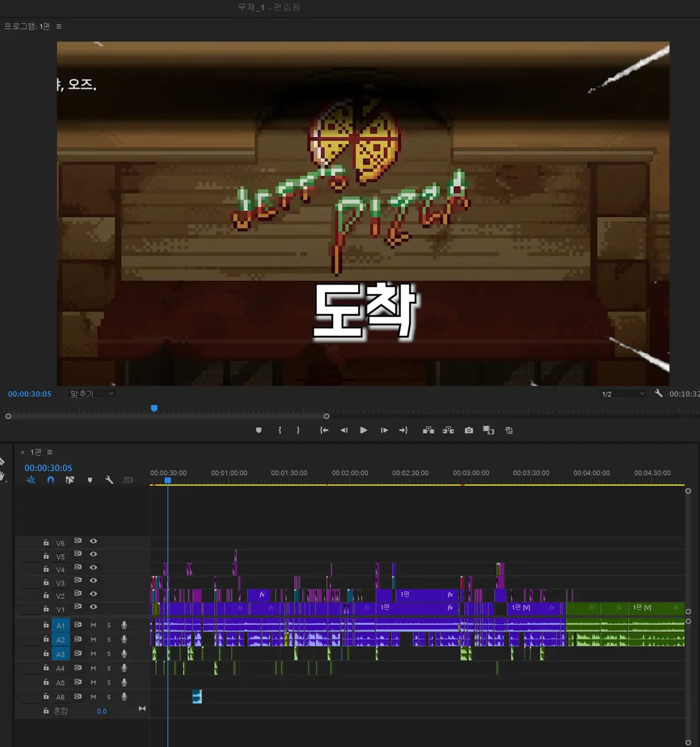700x747 pixels.
Task: Open the 1/2 playback resolution dropdown
Action: point(623,394)
